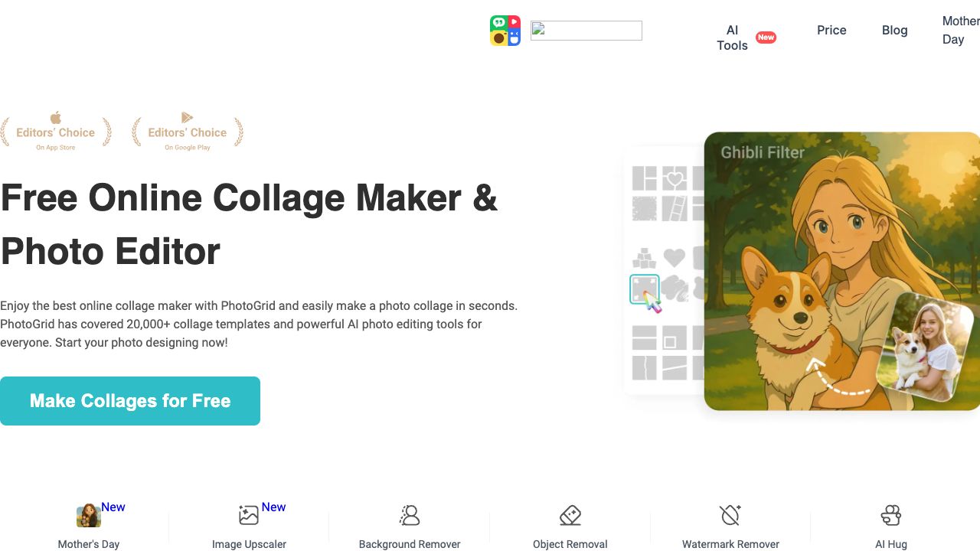
Task: Click the broken image placeholder beside the logo
Action: click(x=586, y=31)
